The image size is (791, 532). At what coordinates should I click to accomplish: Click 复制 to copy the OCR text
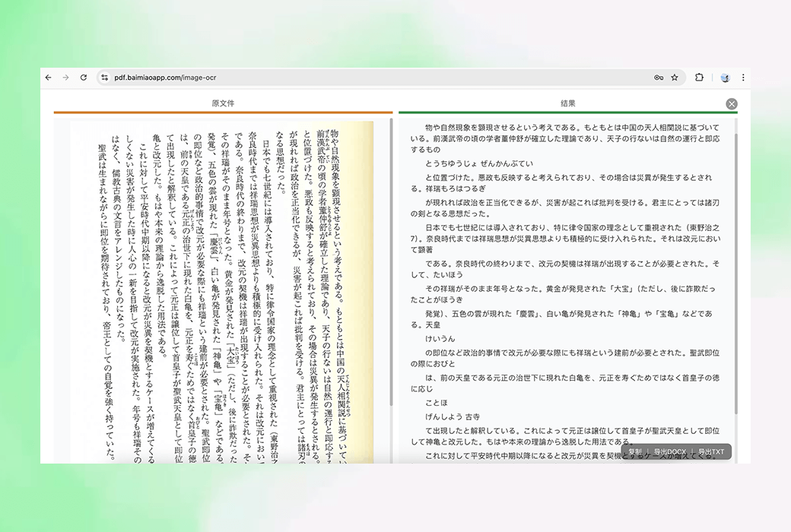(635, 452)
